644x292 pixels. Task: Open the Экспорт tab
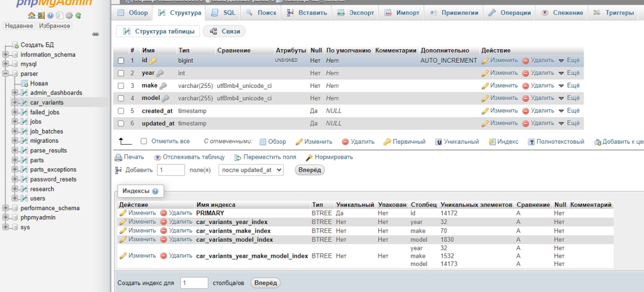tap(356, 13)
